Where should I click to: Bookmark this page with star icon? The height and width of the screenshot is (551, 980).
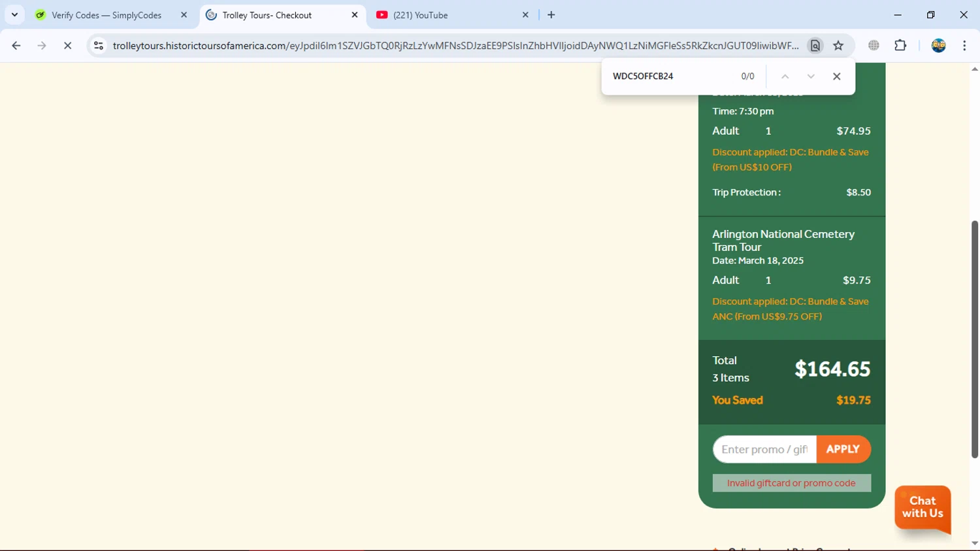(838, 46)
